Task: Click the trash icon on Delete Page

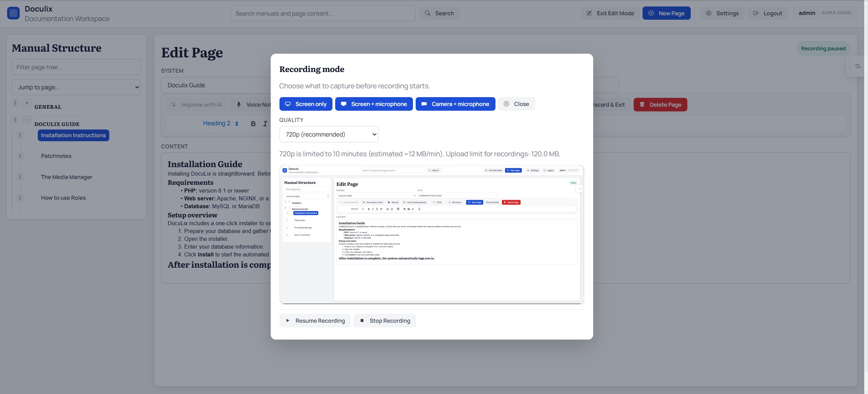Action: point(642,105)
